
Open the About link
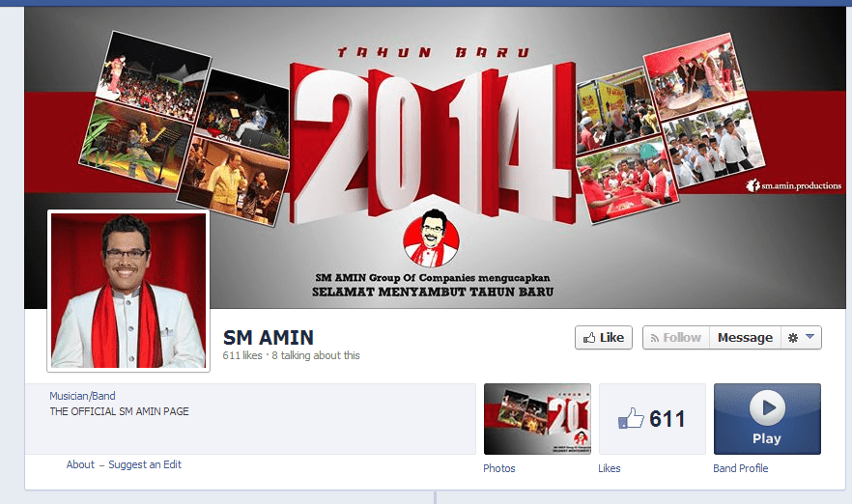(x=80, y=464)
